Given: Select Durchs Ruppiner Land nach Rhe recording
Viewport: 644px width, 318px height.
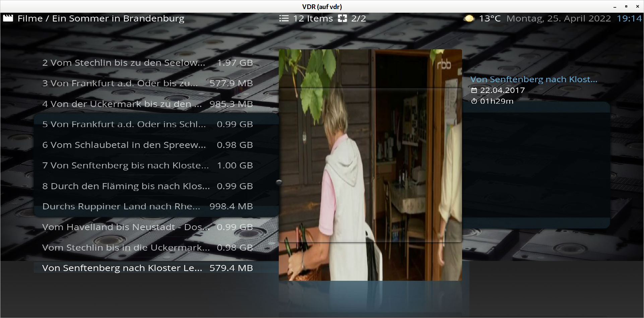Looking at the screenshot, I should pyautogui.click(x=147, y=206).
